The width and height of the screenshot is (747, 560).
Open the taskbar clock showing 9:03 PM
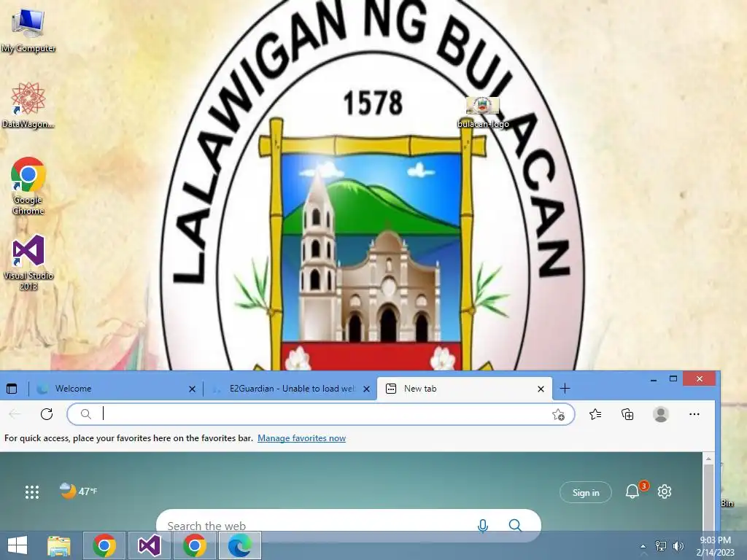(x=716, y=546)
